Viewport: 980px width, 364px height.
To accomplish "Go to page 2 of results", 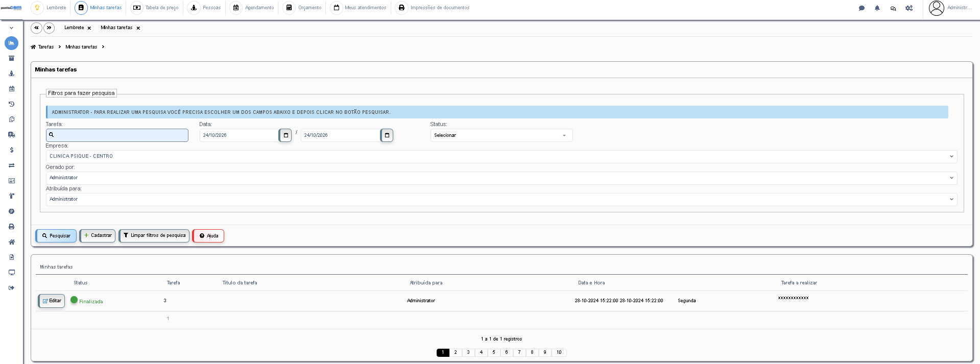I will pos(456,352).
